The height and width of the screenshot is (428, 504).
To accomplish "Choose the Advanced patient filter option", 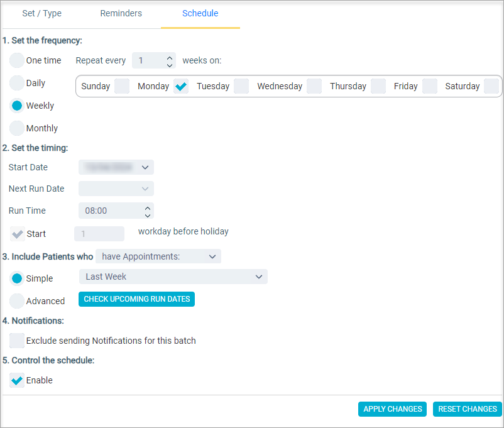I will pos(17,301).
